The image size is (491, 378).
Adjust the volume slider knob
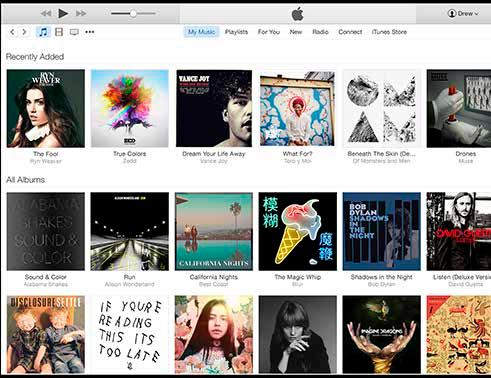[x=133, y=14]
